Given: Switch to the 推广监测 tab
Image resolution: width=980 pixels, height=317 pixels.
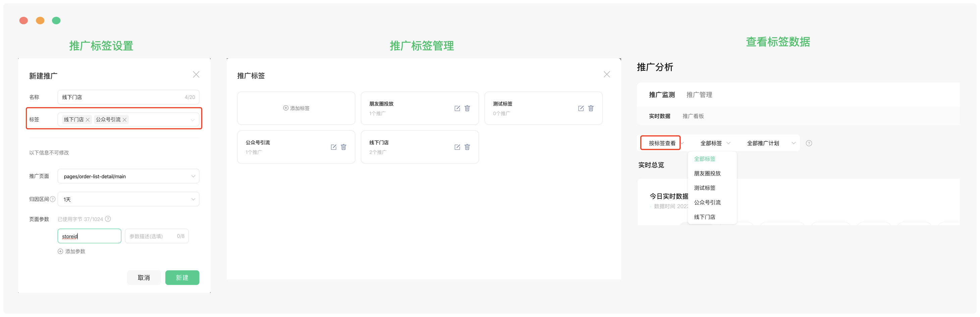Looking at the screenshot, I should click(662, 94).
